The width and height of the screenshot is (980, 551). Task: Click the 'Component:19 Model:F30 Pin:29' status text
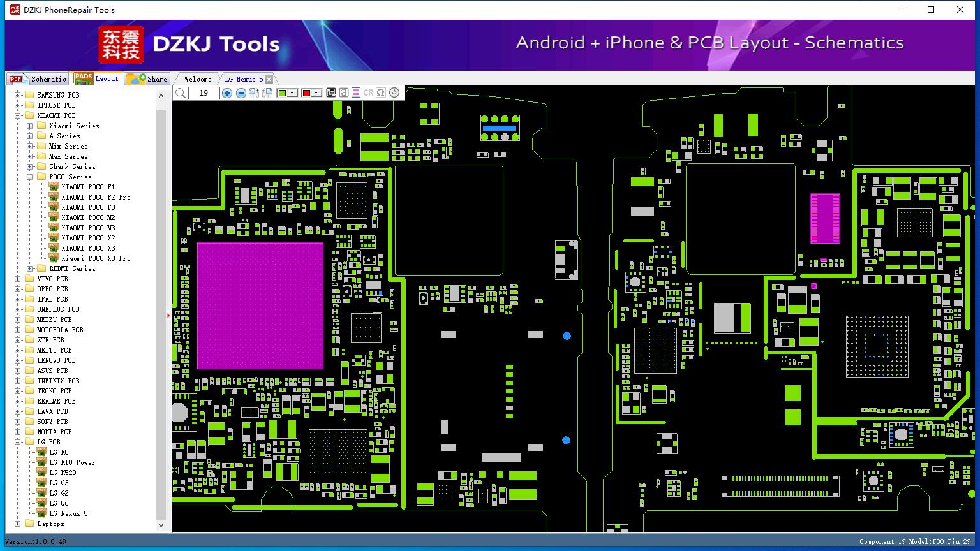click(x=915, y=541)
